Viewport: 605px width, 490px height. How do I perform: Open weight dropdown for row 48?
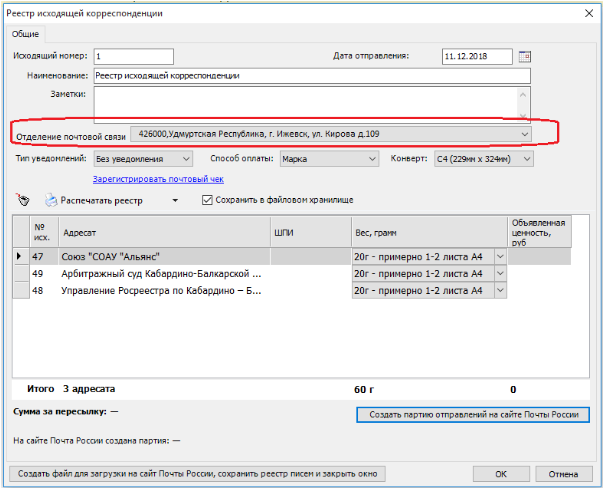point(501,290)
